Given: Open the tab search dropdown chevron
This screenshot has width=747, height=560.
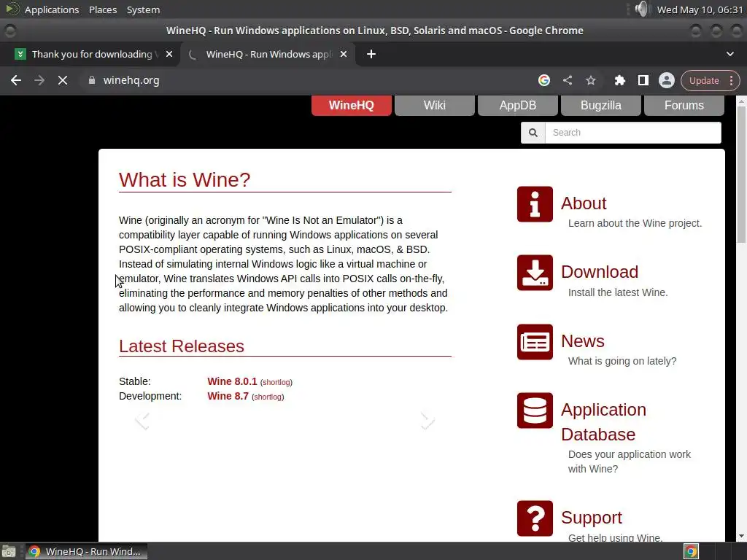Looking at the screenshot, I should [729, 54].
